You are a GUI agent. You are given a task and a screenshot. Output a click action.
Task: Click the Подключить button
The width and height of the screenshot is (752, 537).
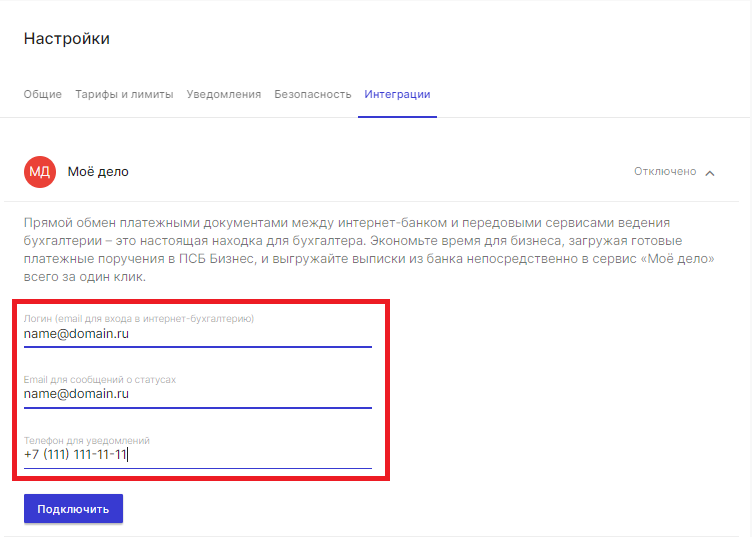(73, 509)
